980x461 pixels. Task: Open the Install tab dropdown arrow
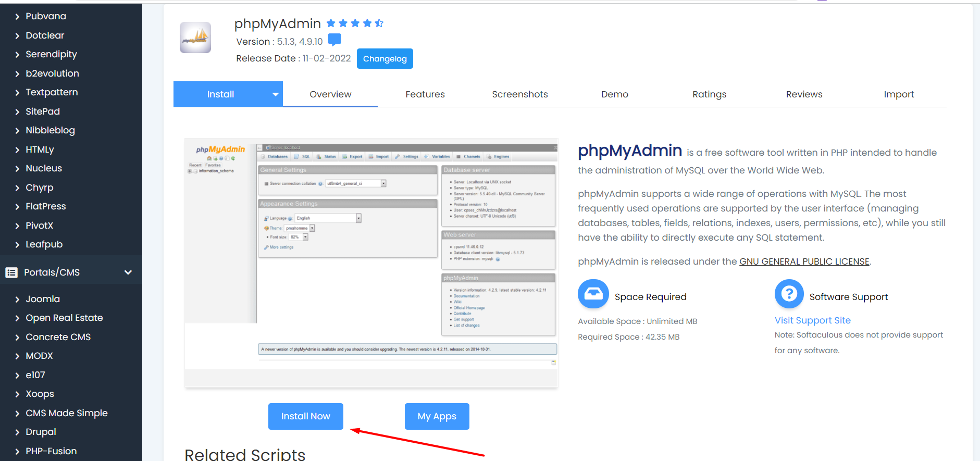pos(276,94)
